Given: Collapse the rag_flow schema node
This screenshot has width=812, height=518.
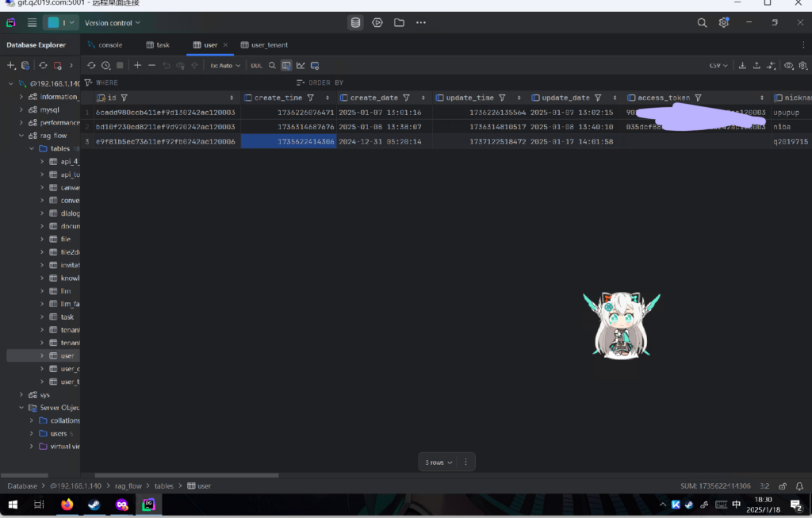Looking at the screenshot, I should tap(21, 136).
